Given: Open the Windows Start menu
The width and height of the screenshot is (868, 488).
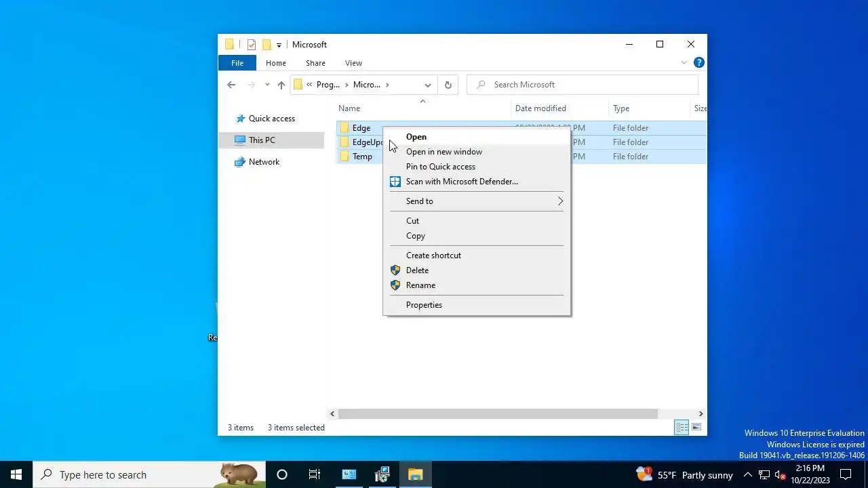Looking at the screenshot, I should [16, 474].
